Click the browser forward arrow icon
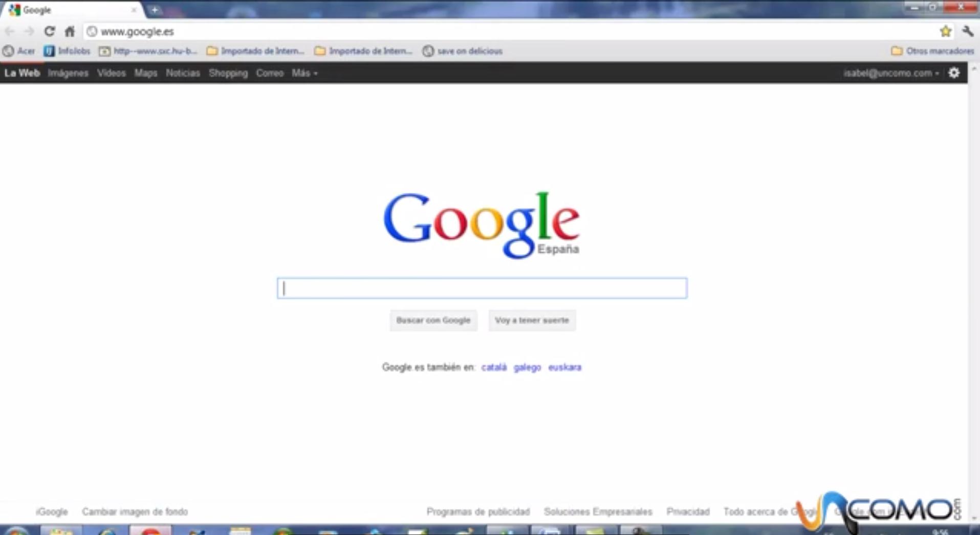 (29, 31)
